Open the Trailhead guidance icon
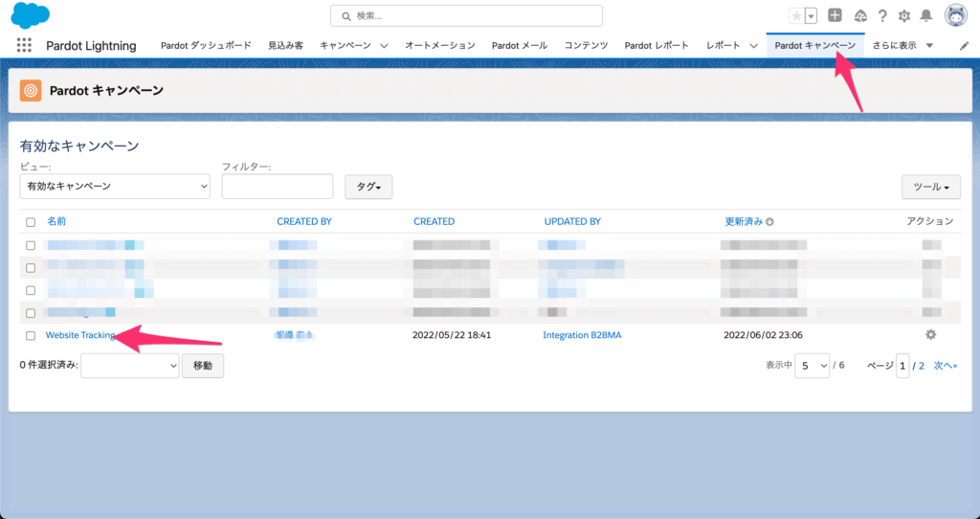 coord(860,16)
